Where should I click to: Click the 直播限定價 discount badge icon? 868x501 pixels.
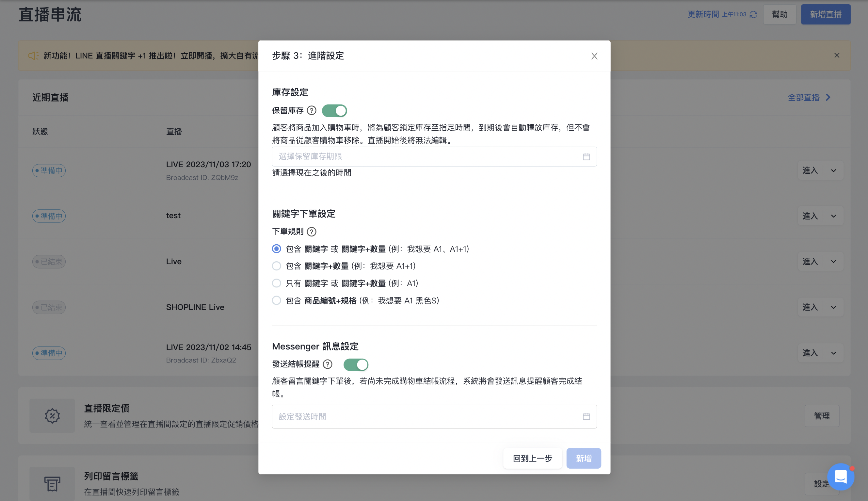52,416
